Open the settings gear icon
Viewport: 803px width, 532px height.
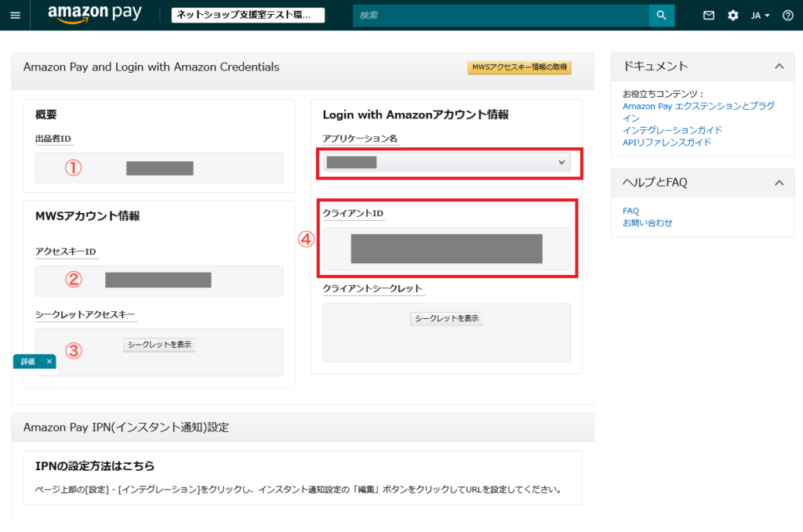(x=733, y=16)
